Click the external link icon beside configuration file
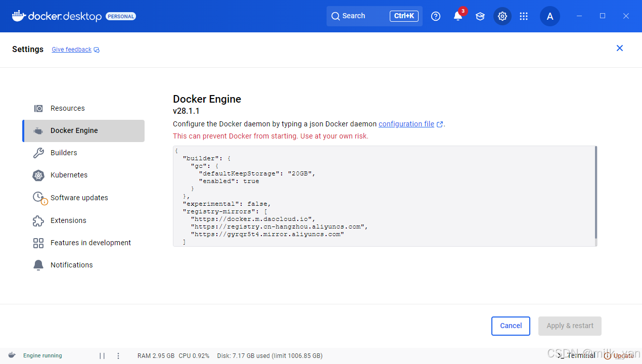The image size is (642, 364). pos(440,124)
